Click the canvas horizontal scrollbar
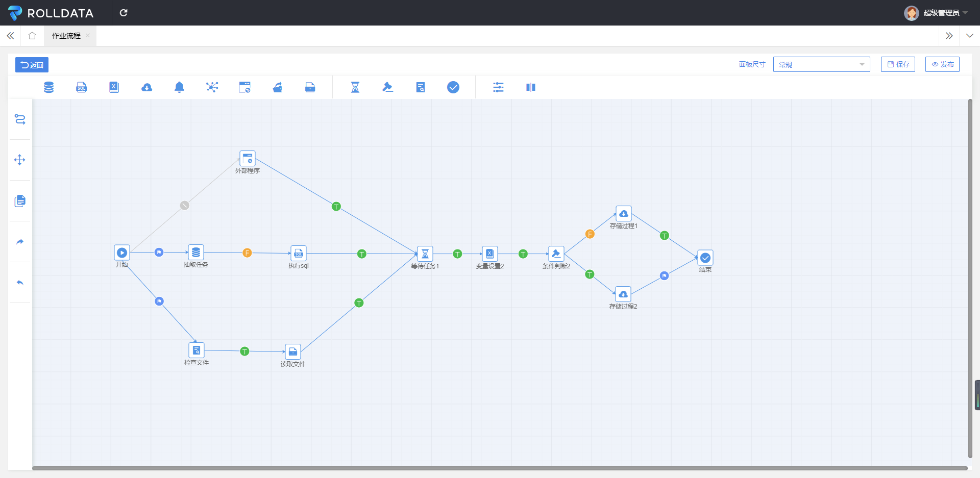The width and height of the screenshot is (980, 478). tap(500, 468)
